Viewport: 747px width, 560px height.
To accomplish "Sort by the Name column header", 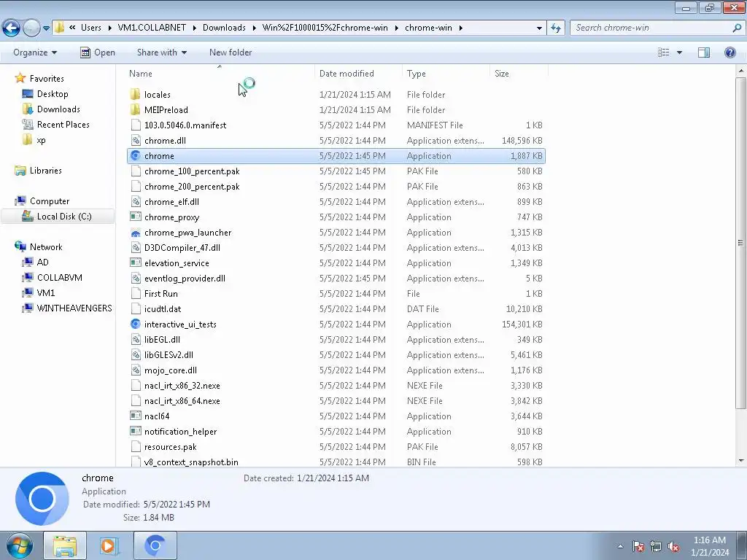I will coord(220,74).
